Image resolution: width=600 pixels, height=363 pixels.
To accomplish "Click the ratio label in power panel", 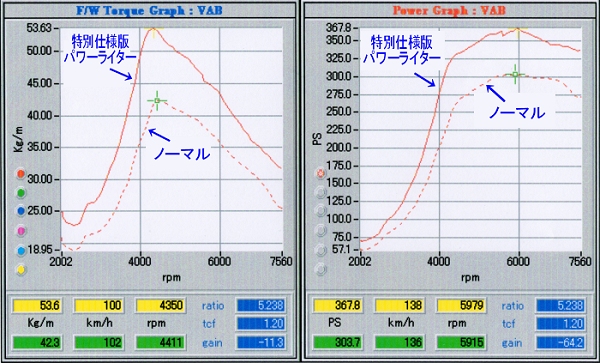I will (512, 306).
